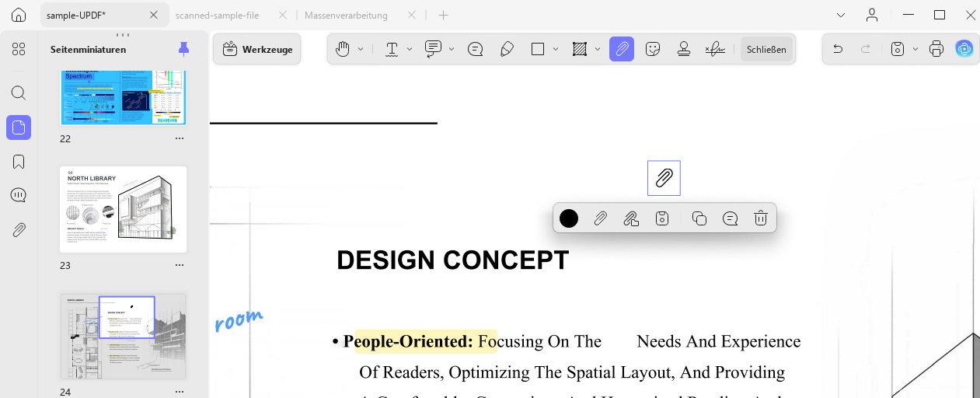Print the document
The height and width of the screenshot is (398, 980).
click(936, 49)
